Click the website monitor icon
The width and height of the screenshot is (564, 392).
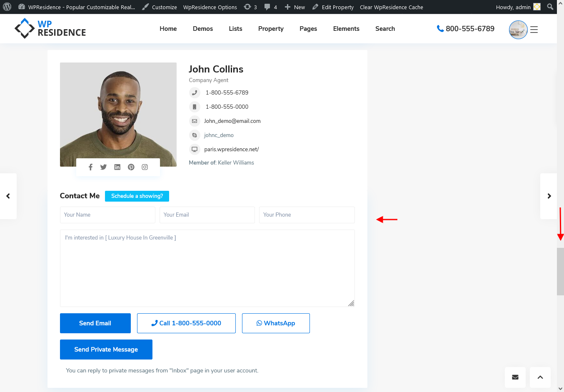tap(195, 149)
